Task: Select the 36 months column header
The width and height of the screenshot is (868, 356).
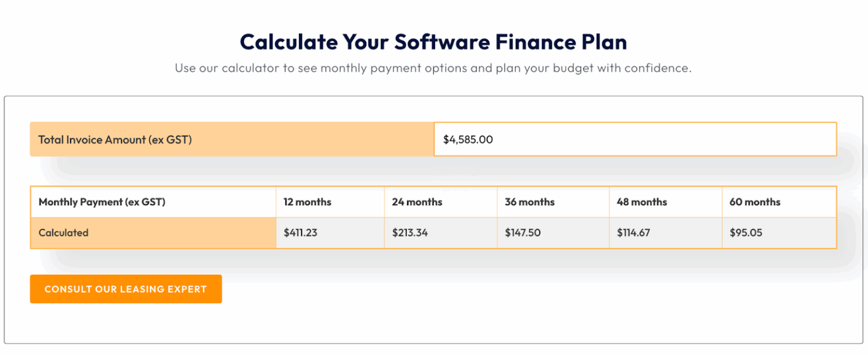Action: pyautogui.click(x=553, y=202)
